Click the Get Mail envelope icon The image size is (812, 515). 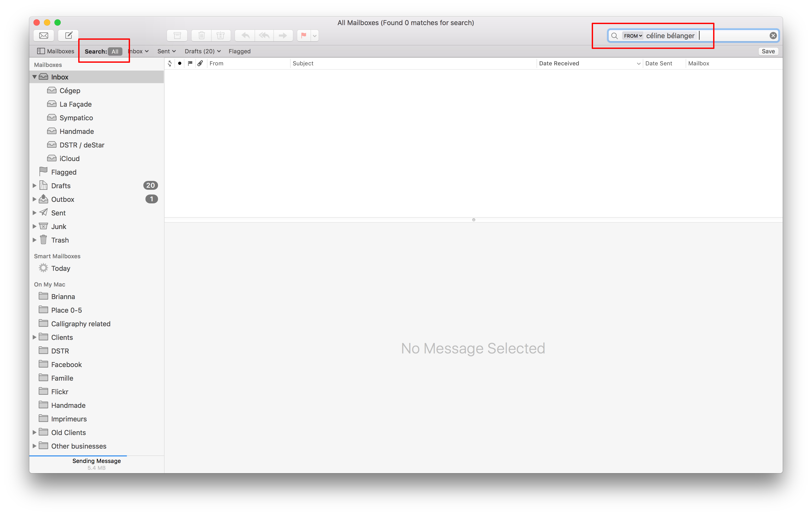coord(43,35)
